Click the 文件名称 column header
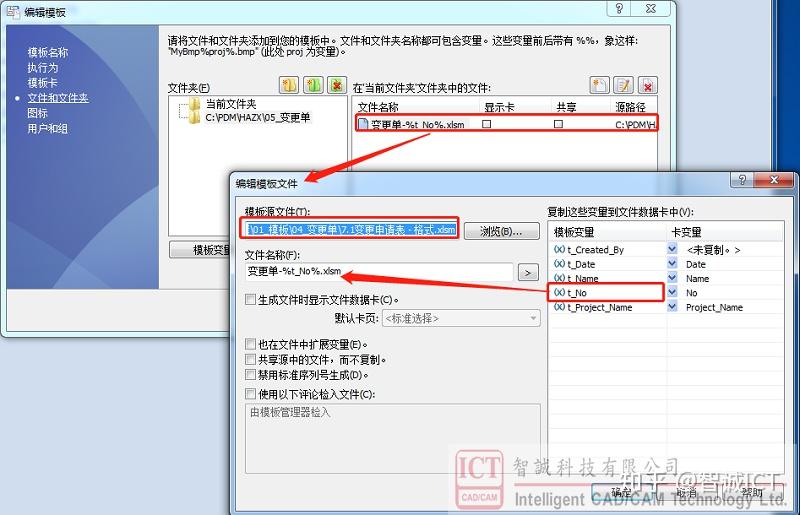Viewport: 800px width, 515px height. [378, 107]
